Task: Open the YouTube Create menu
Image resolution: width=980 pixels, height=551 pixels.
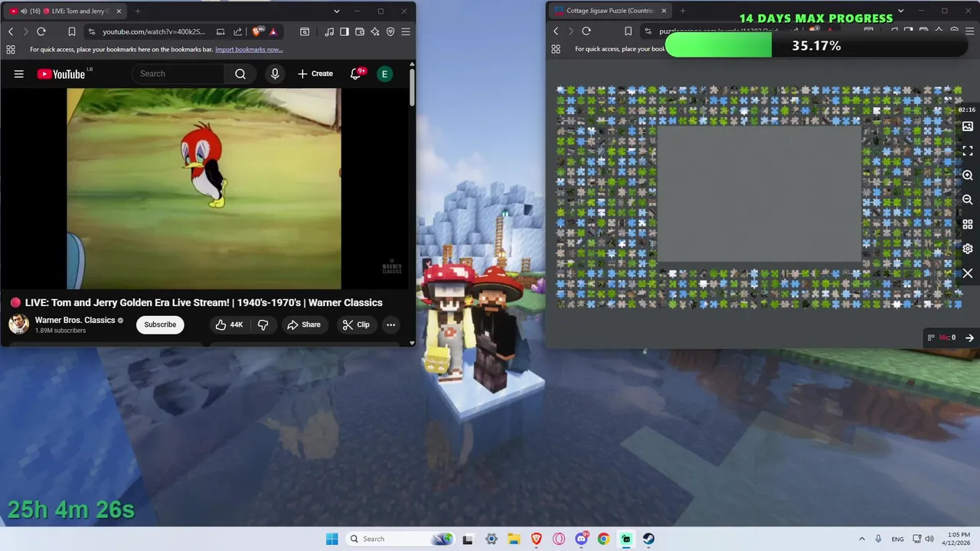Action: point(315,73)
